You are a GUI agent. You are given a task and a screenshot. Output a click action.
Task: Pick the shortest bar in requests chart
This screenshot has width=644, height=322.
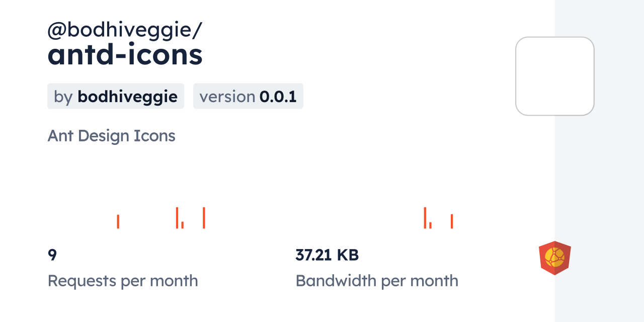tap(183, 225)
